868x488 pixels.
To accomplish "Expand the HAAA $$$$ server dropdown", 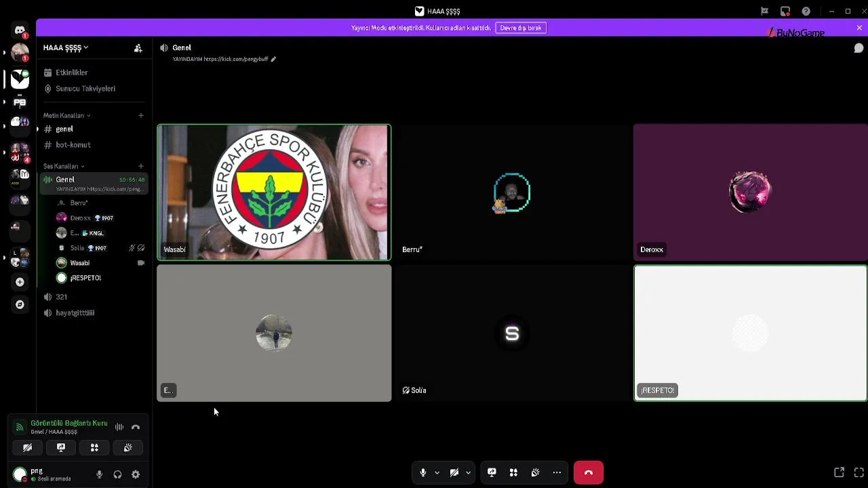I will pyautogui.click(x=66, y=47).
